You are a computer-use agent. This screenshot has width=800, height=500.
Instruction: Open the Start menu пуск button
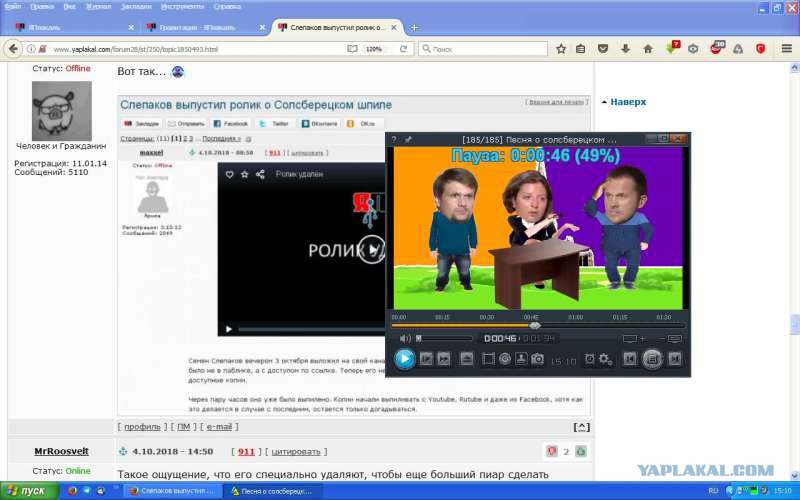click(x=27, y=491)
